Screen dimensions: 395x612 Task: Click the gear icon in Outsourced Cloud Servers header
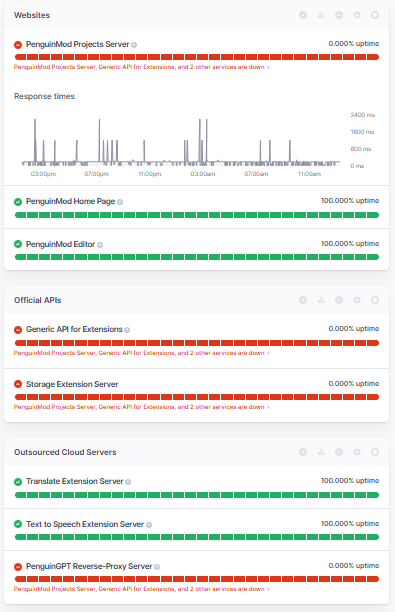(357, 452)
